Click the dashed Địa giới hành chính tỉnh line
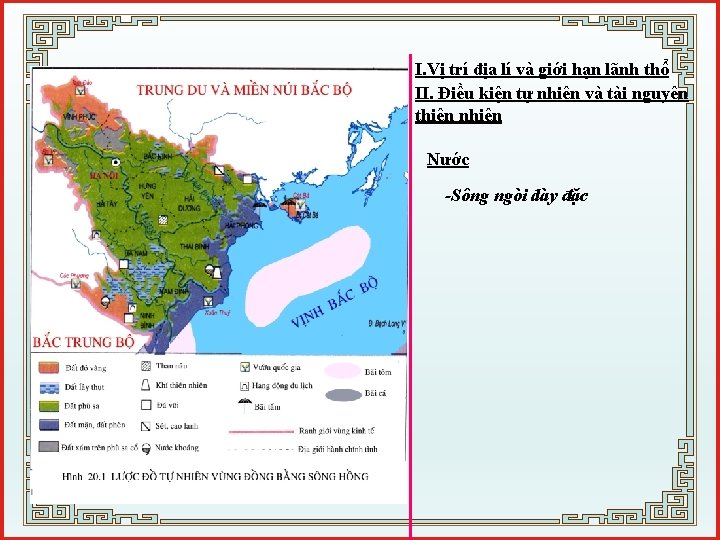720x540 pixels. click(x=261, y=450)
